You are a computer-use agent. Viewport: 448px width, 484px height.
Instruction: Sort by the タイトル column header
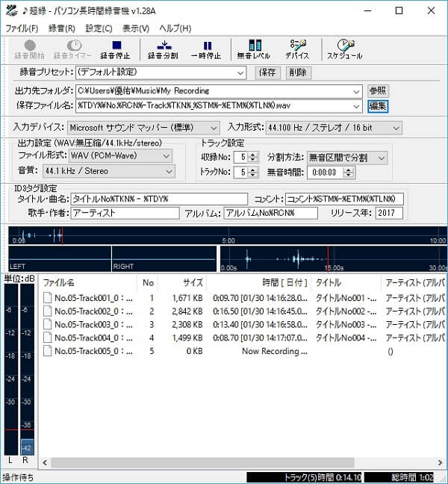346,283
